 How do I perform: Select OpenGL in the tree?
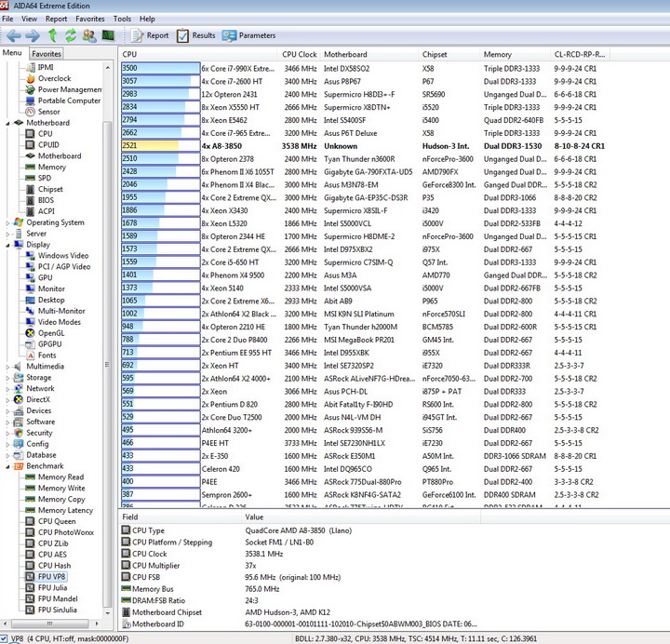click(51, 333)
